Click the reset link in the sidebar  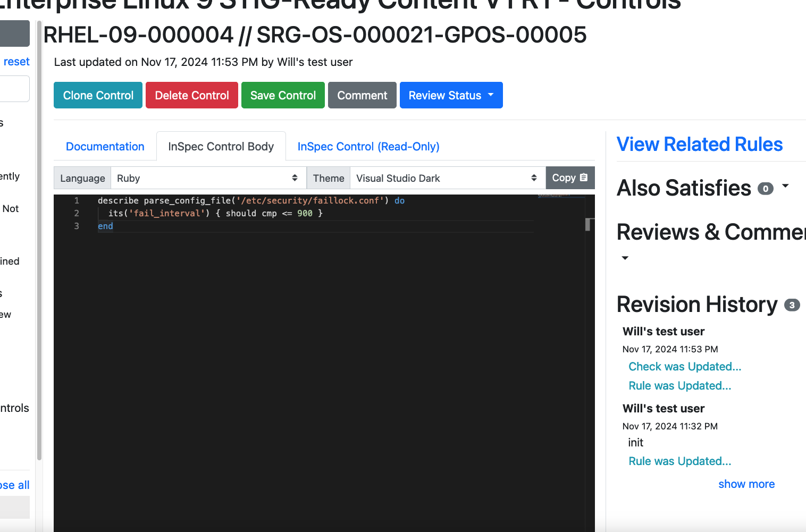point(16,62)
